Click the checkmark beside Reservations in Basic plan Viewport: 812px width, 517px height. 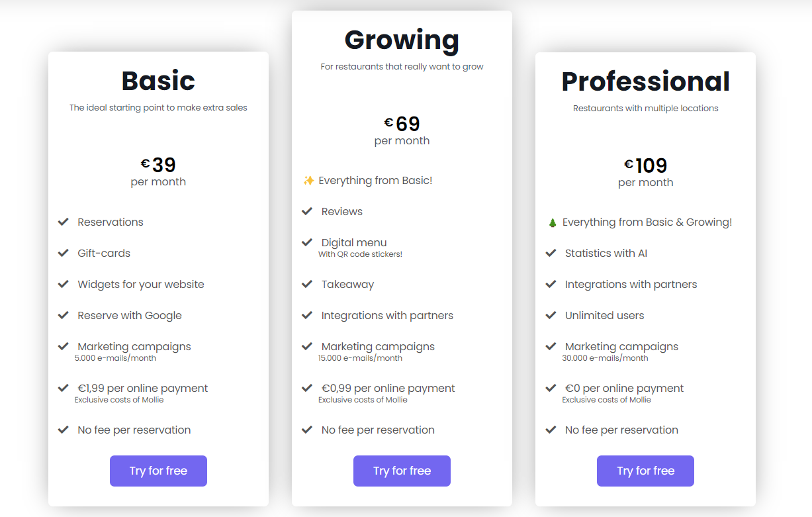click(64, 222)
